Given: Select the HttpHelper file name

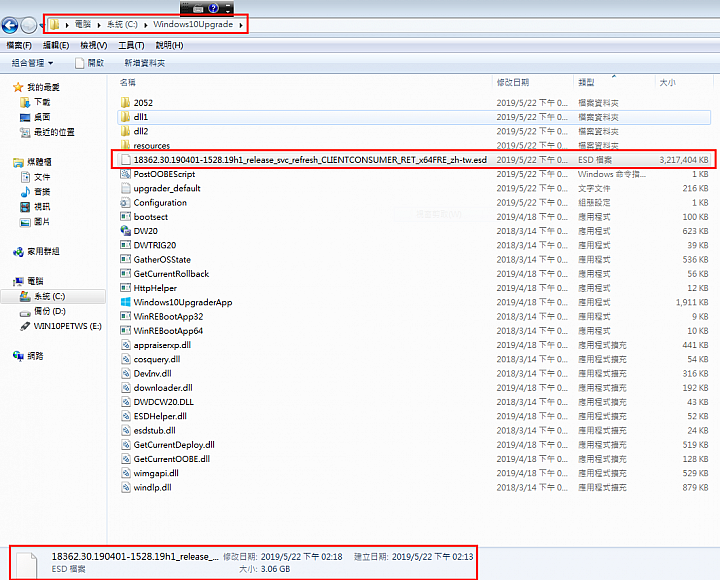Looking at the screenshot, I should 155,287.
